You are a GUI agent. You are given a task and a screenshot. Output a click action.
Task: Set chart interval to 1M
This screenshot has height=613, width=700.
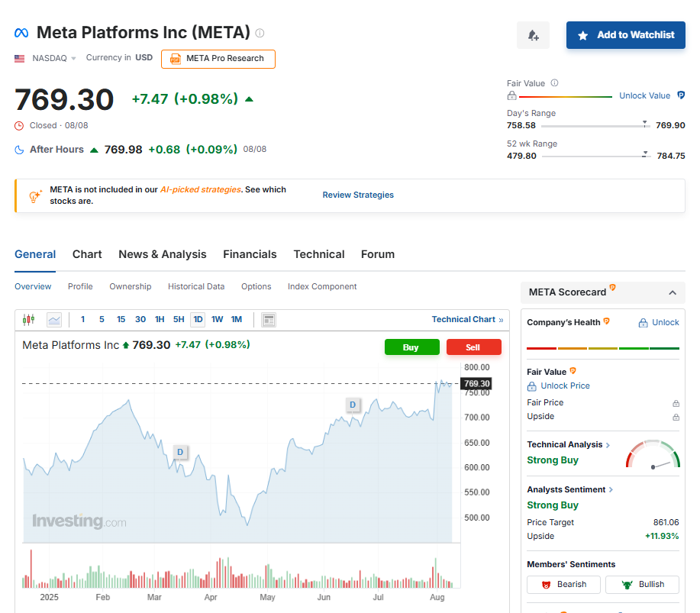click(x=236, y=320)
